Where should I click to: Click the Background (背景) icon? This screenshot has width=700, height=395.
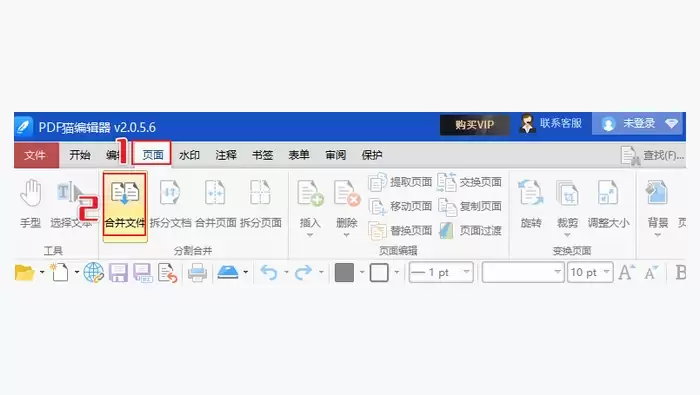click(x=657, y=193)
